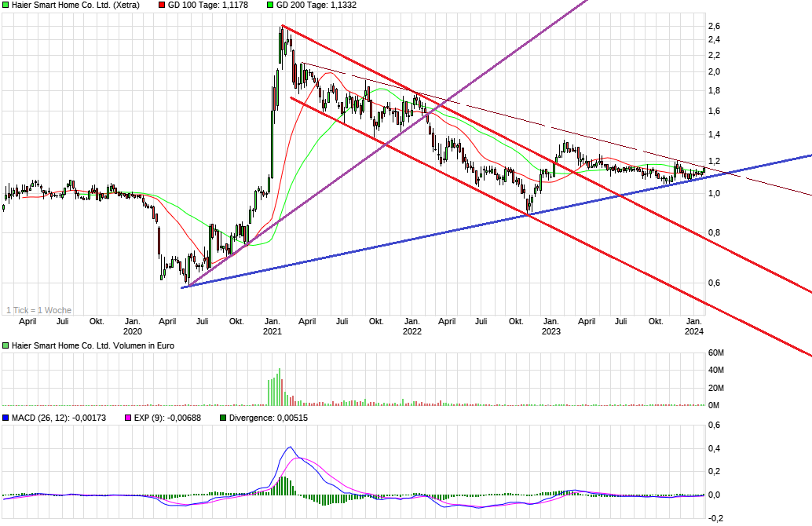Click the 60M volume axis value
Image resolution: width=812 pixels, height=526 pixels.
(x=715, y=353)
